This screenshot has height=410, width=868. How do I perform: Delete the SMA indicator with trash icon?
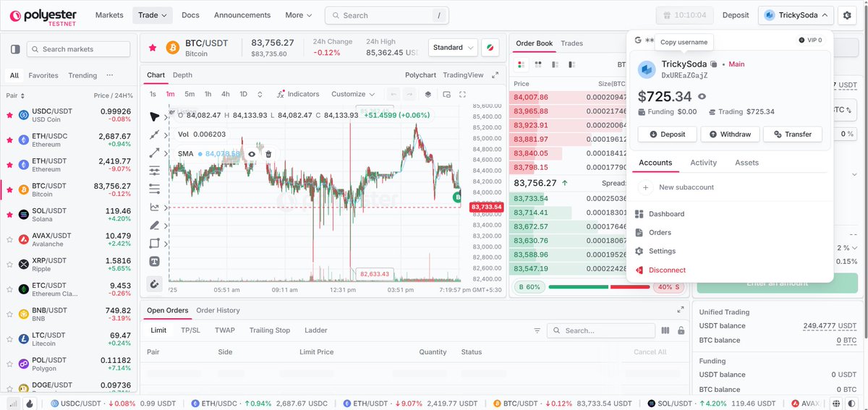click(268, 154)
